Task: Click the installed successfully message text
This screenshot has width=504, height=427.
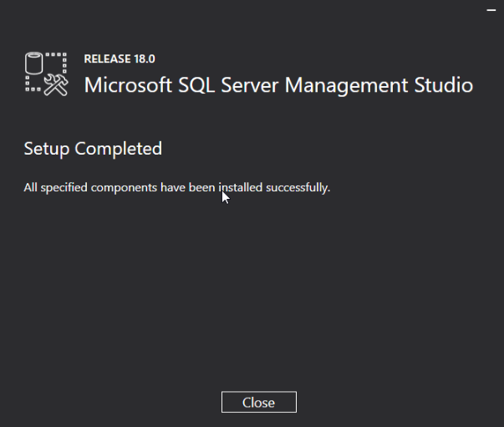Action: (177, 187)
